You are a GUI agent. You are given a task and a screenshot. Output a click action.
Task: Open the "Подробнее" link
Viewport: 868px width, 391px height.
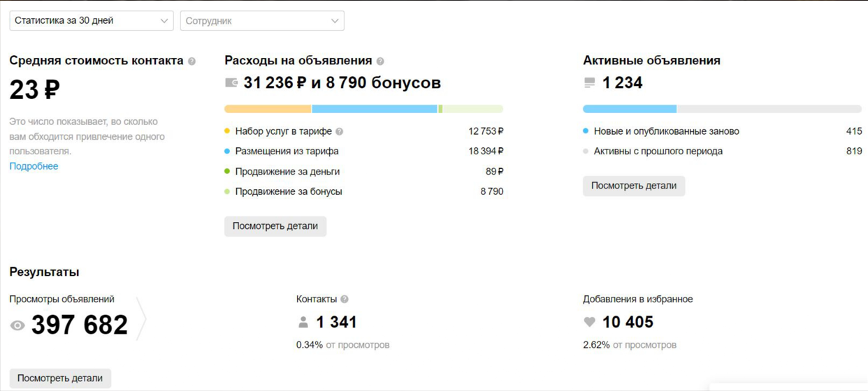(34, 166)
